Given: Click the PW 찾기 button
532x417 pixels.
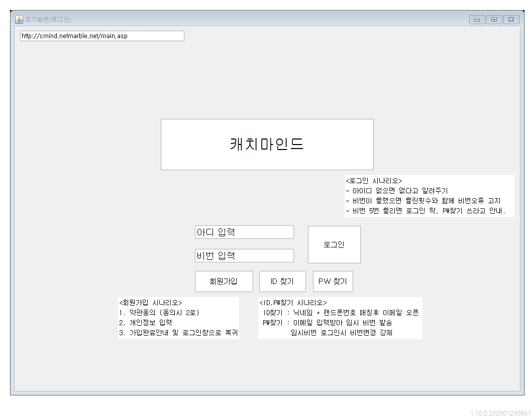Looking at the screenshot, I should (333, 282).
